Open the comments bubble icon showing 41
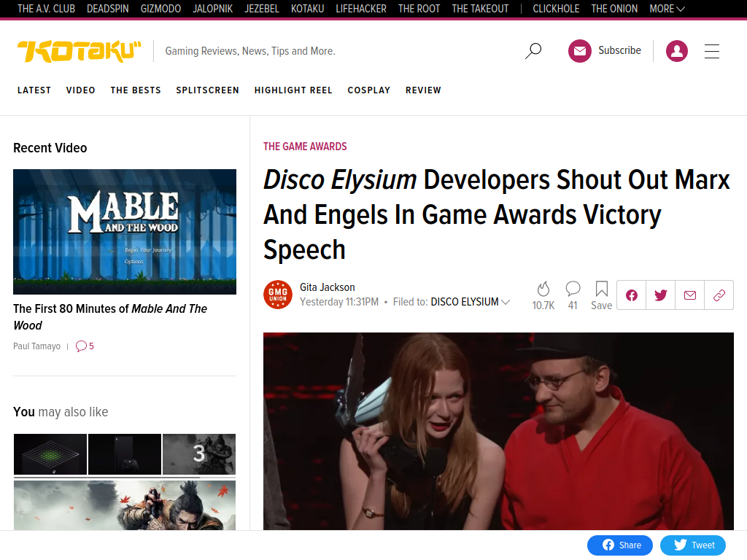747x560 pixels. pos(573,289)
